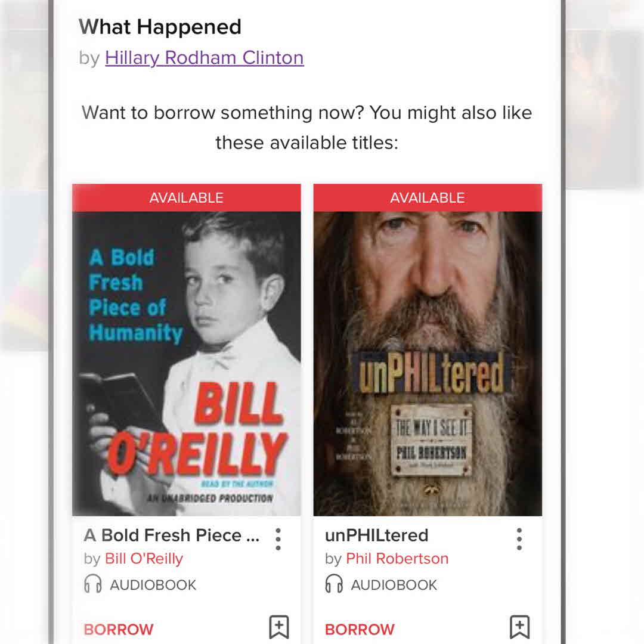Click headphones icon under Phil Robertson
The height and width of the screenshot is (644, 644).
334,584
